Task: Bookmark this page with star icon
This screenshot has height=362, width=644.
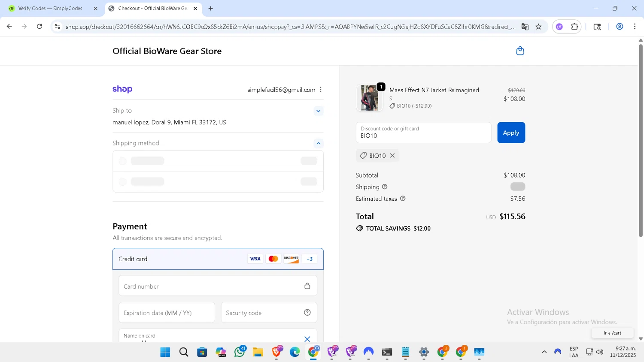Action: coord(539,27)
